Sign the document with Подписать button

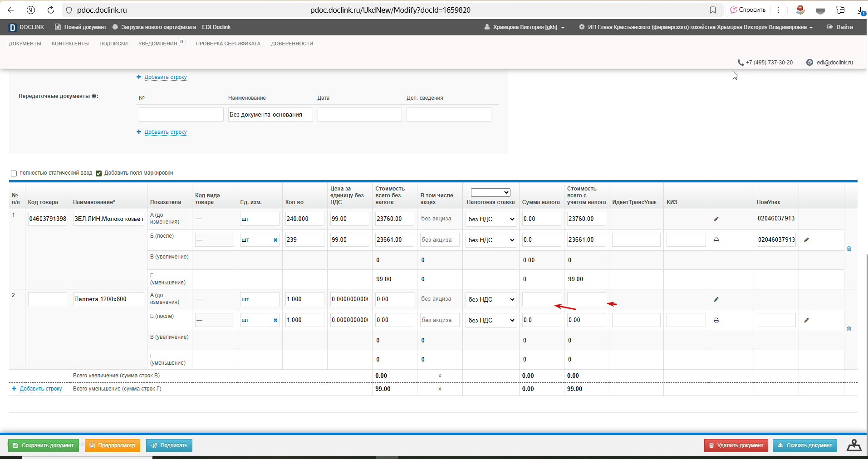[169, 445]
